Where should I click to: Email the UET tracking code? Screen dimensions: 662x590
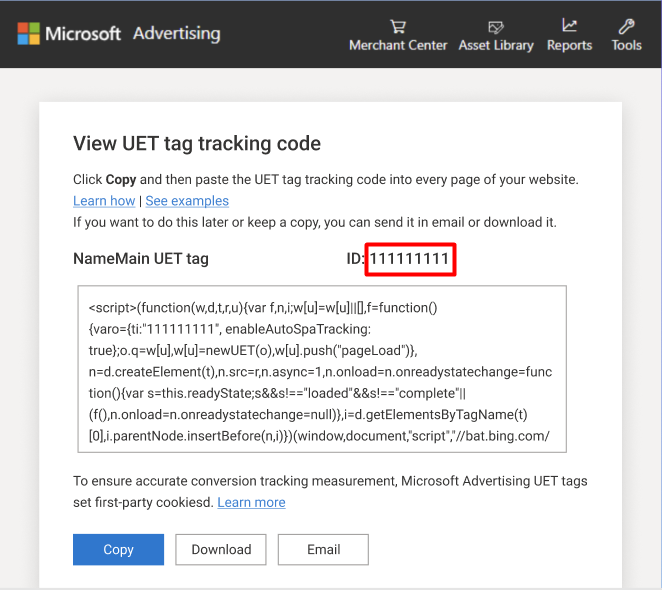[323, 549]
